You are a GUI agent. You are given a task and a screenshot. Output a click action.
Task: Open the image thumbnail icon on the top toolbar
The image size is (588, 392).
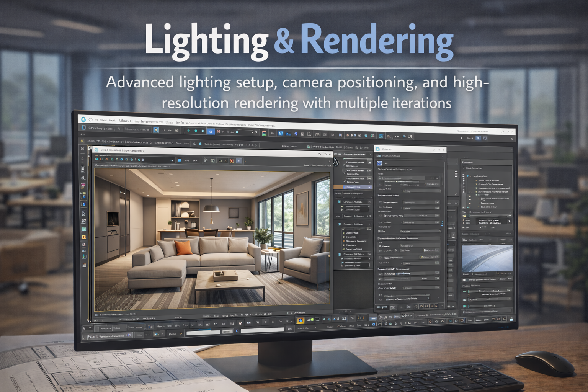(x=264, y=134)
